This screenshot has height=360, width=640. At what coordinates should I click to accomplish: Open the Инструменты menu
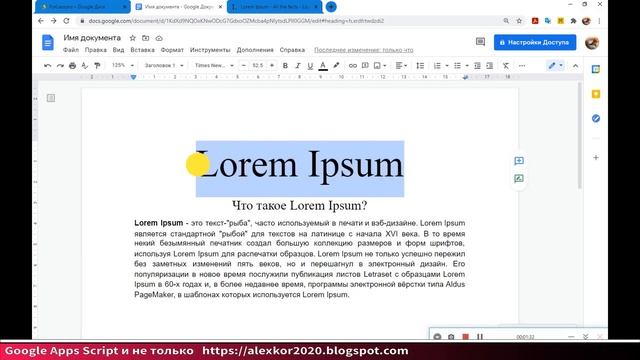pos(210,50)
